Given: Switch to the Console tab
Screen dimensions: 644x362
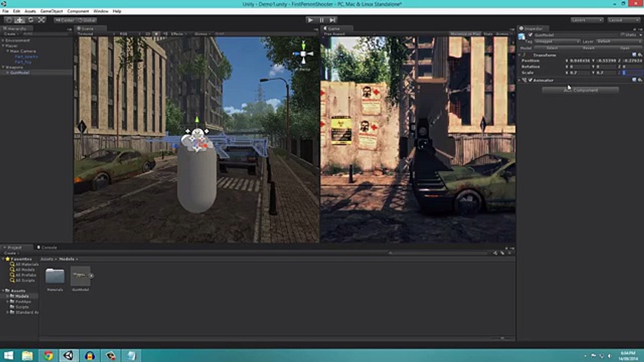Looking at the screenshot, I should [x=47, y=247].
